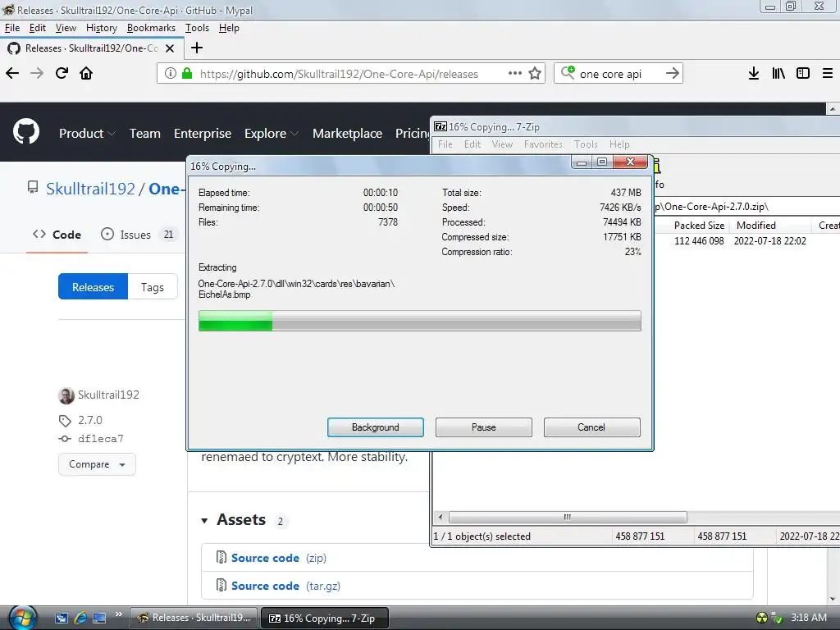The width and height of the screenshot is (840, 630).
Task: Click the browser forward arrow
Action: click(x=37, y=73)
